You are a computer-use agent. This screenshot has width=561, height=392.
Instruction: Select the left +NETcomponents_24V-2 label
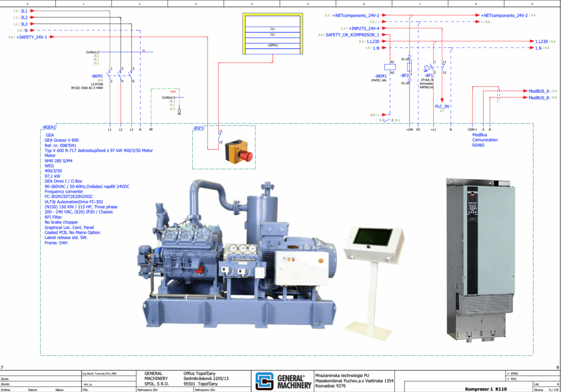coord(356,15)
